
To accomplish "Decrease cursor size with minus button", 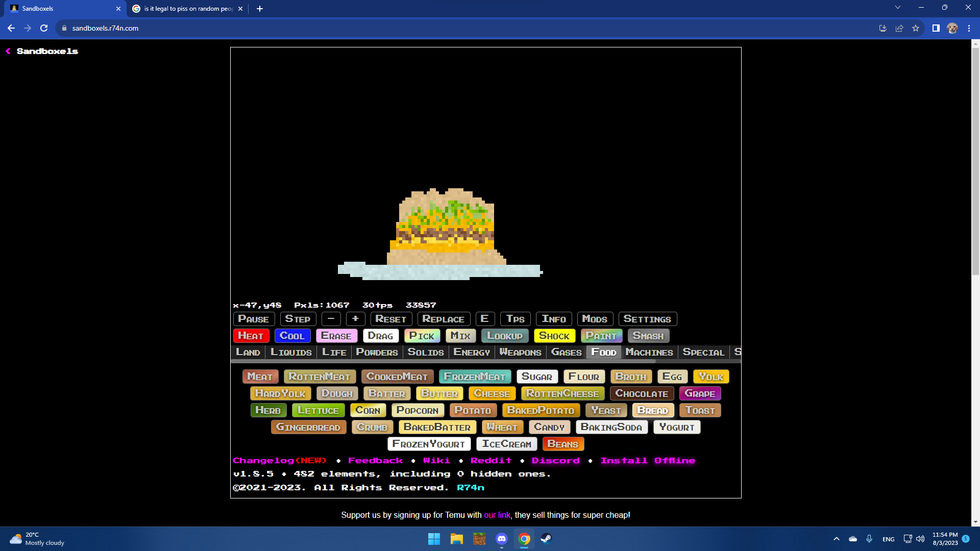I will 331,319.
